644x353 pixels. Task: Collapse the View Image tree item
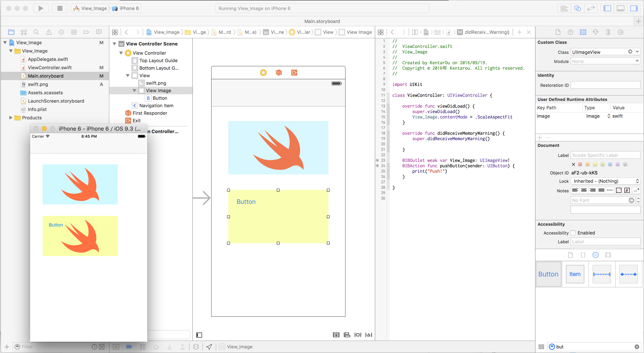(x=134, y=91)
